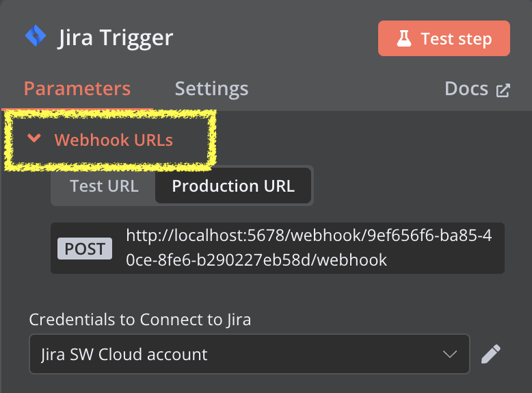Click the webhook URL box background

tap(277, 248)
